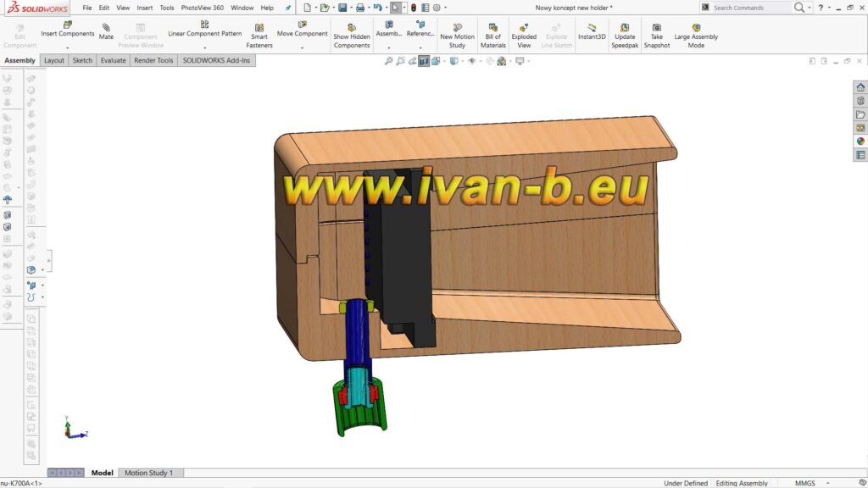
Task: Toggle Instant3D mode
Action: coord(592,31)
